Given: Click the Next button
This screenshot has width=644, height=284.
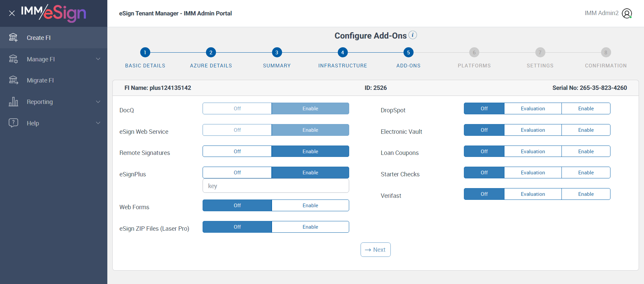Looking at the screenshot, I should [375, 250].
